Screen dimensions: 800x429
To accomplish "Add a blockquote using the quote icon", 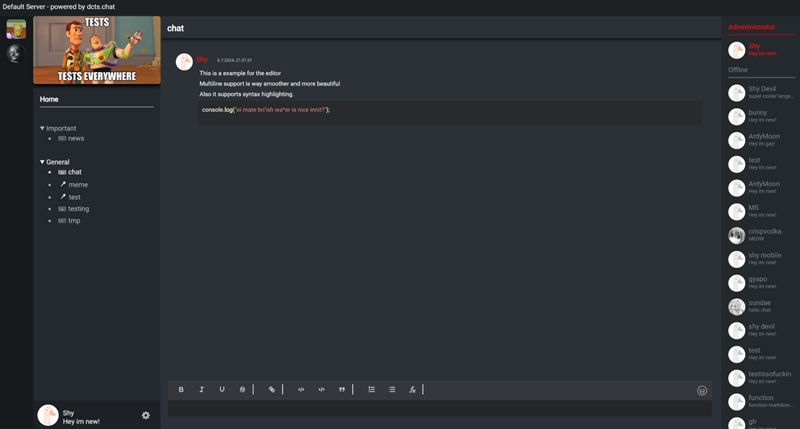I will 342,389.
